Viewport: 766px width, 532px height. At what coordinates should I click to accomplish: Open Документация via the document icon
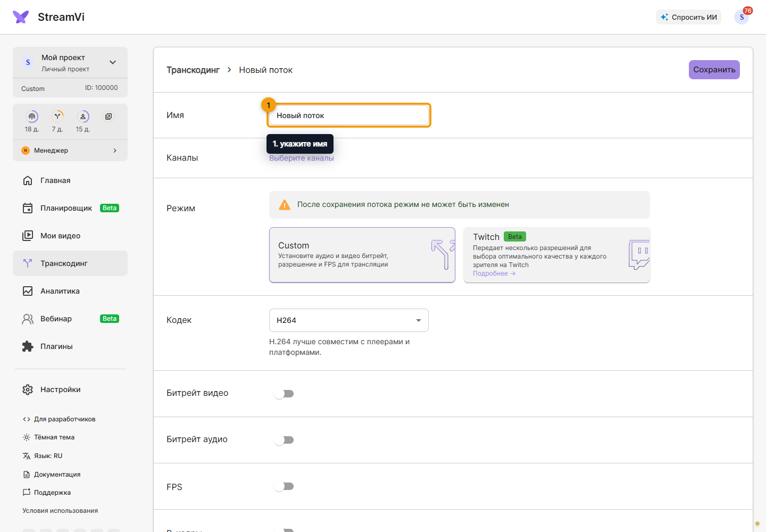[x=27, y=475]
